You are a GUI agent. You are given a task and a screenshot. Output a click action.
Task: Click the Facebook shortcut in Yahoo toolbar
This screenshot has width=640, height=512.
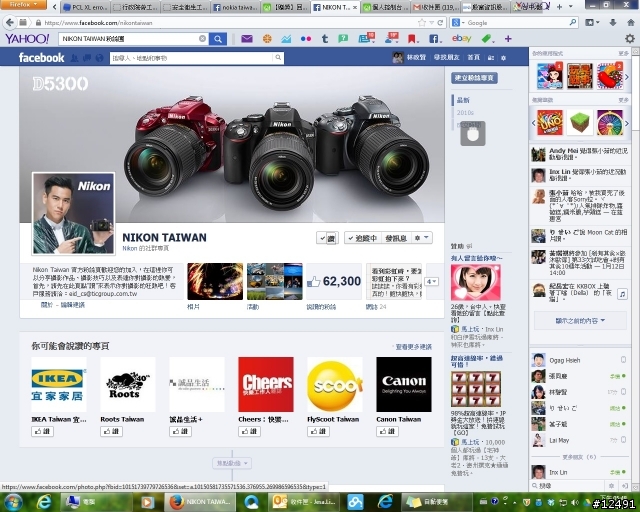click(434, 39)
